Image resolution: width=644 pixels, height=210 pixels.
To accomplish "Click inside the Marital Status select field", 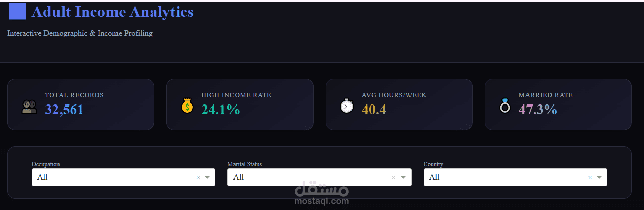I will coord(308,177).
